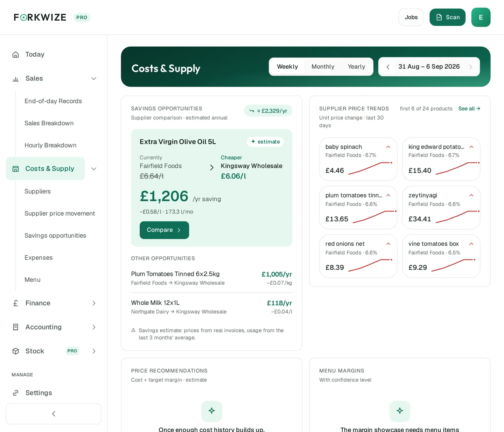The image size is (504, 432).
Task: Expand the Accounting section chevron
Action: coord(94,327)
